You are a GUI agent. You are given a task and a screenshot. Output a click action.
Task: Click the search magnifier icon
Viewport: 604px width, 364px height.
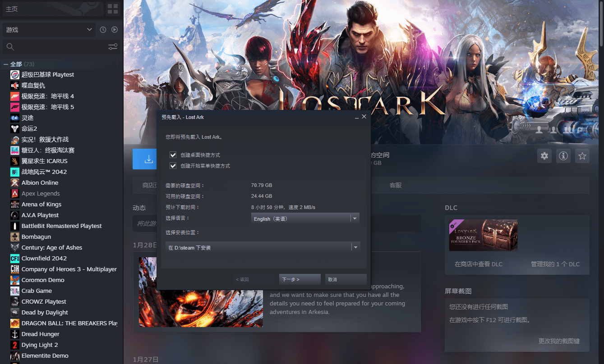coord(10,47)
